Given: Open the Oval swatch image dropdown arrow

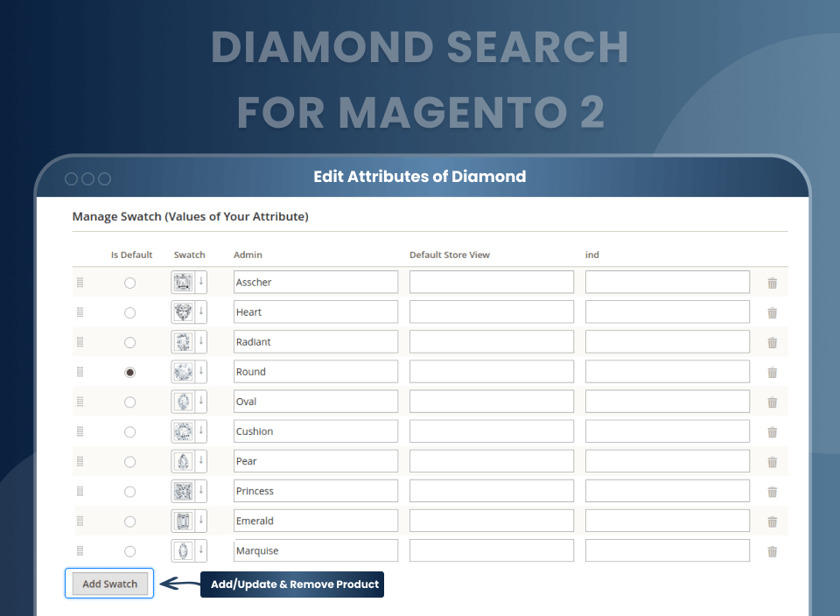Looking at the screenshot, I should 201,402.
